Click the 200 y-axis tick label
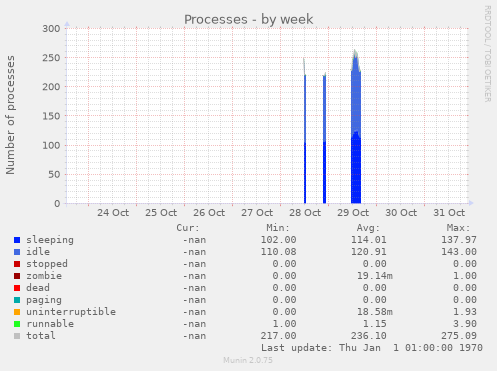This screenshot has width=497, height=371. 51,87
